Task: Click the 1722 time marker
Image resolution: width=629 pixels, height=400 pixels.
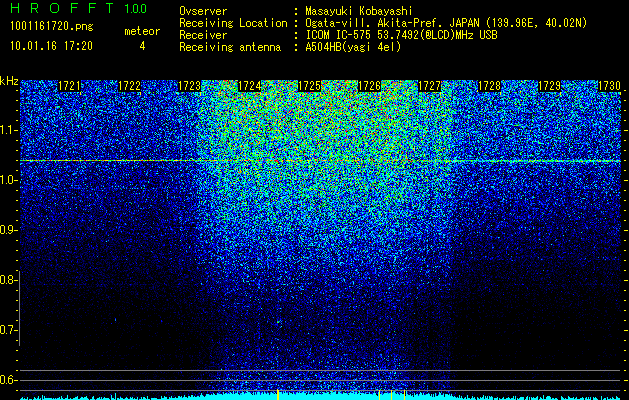Action: 130,86
